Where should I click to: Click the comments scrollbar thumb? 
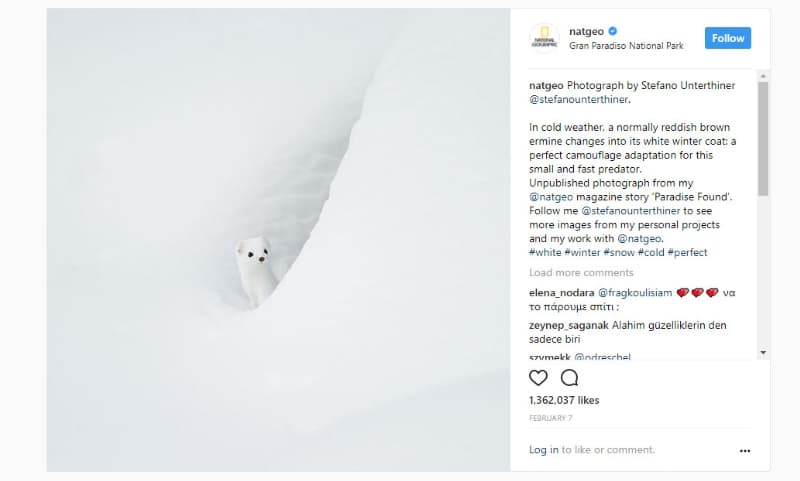coord(763,139)
